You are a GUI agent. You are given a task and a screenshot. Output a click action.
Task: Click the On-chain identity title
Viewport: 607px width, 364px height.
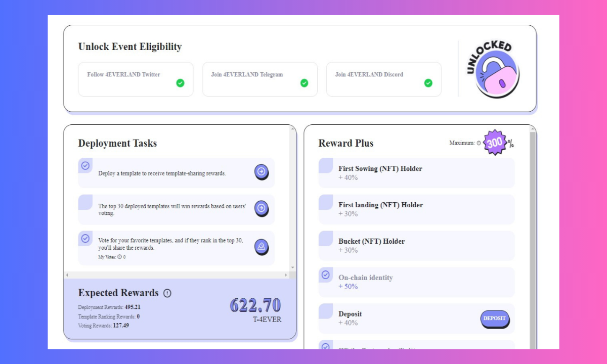366,278
